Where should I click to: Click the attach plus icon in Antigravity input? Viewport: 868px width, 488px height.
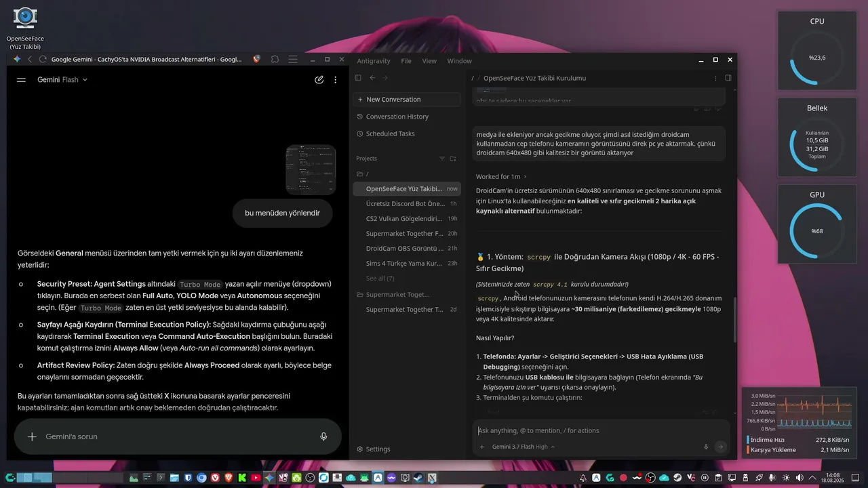[x=482, y=447]
